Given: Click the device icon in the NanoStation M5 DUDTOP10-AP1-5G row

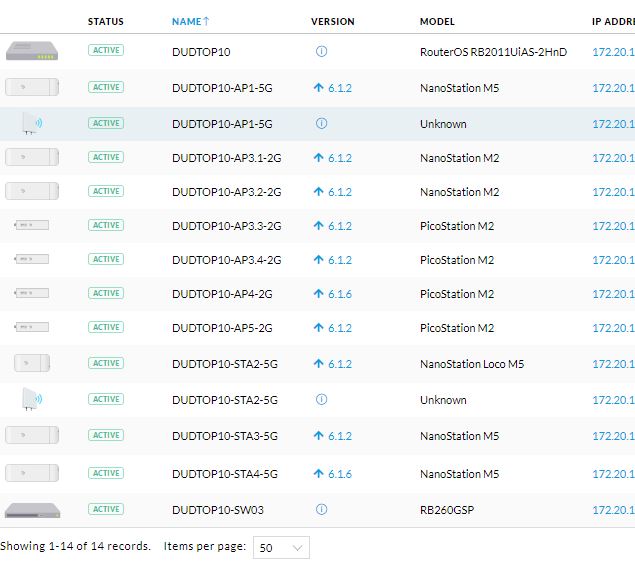Looking at the screenshot, I should [32, 87].
